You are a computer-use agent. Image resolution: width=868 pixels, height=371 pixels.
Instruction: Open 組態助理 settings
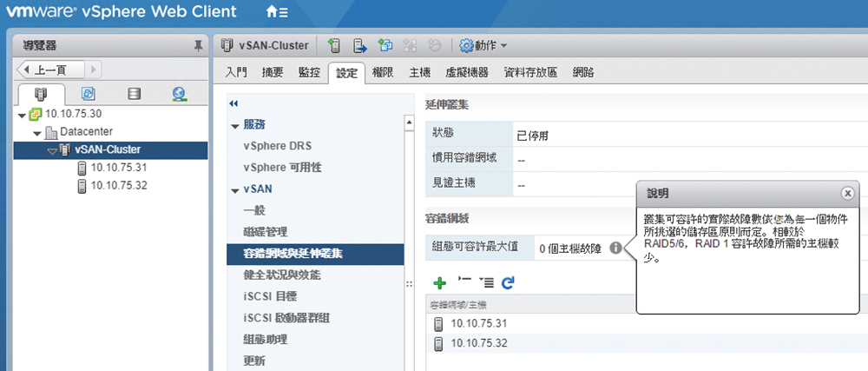tap(265, 340)
